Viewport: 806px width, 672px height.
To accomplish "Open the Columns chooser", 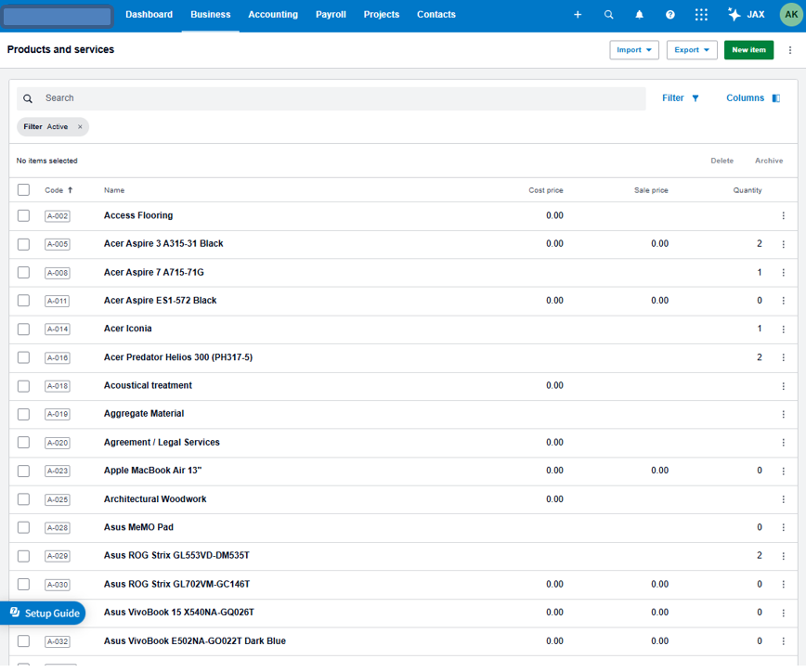I will (752, 98).
